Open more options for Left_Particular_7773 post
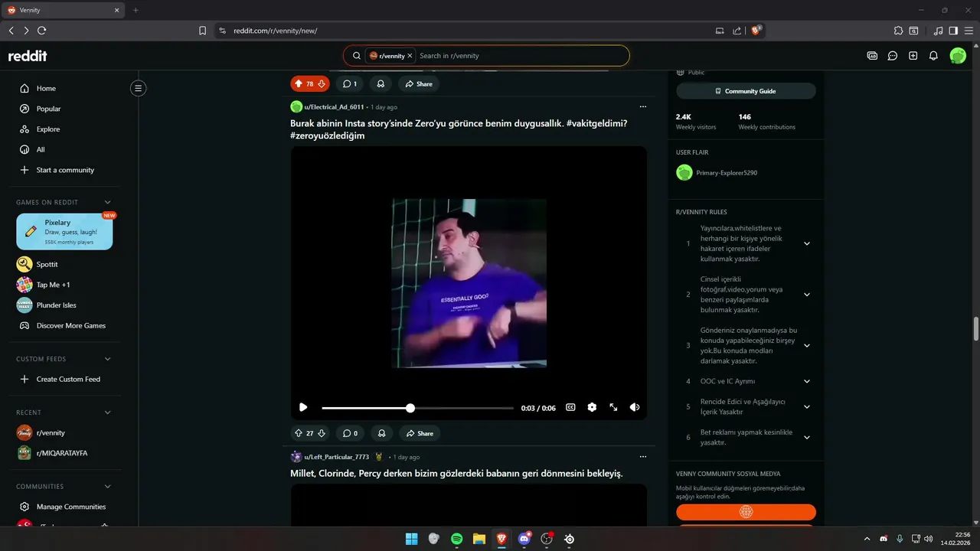This screenshot has width=980, height=551. click(x=643, y=457)
